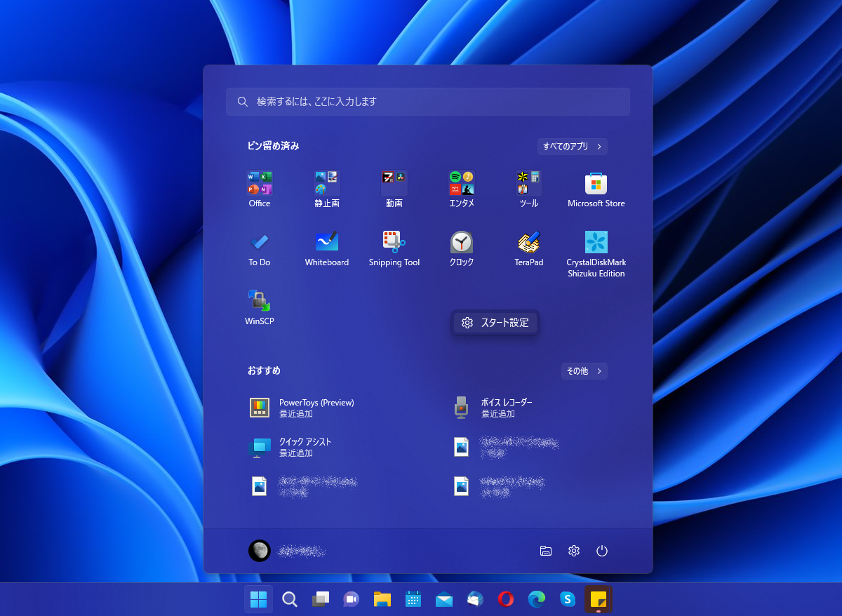
Task: Open taskbar search magnifier
Action: tap(289, 599)
